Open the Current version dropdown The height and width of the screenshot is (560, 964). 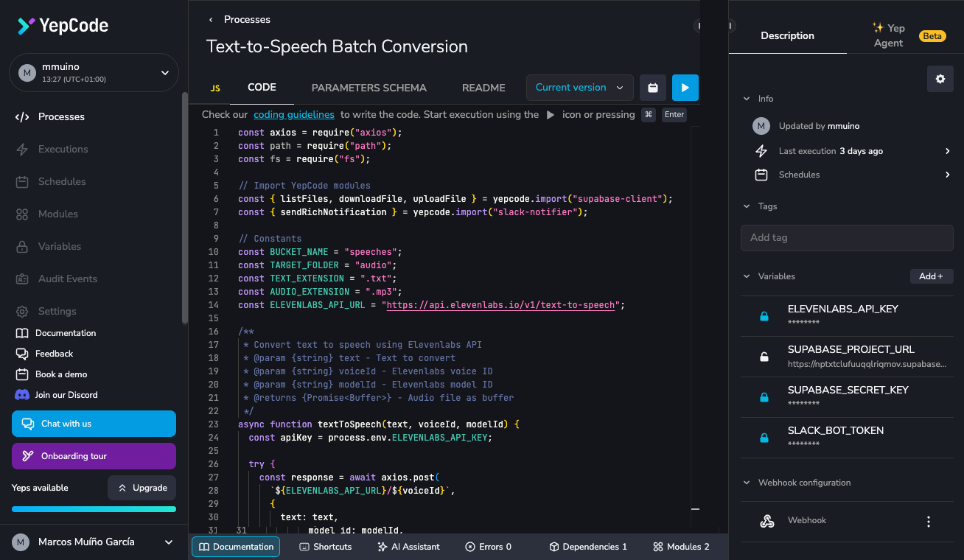579,87
